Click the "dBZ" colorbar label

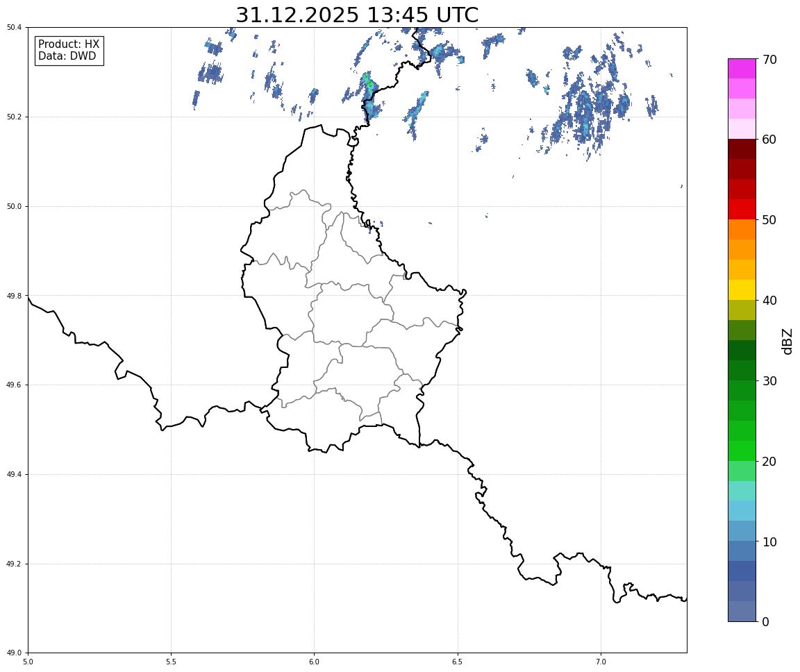787,341
